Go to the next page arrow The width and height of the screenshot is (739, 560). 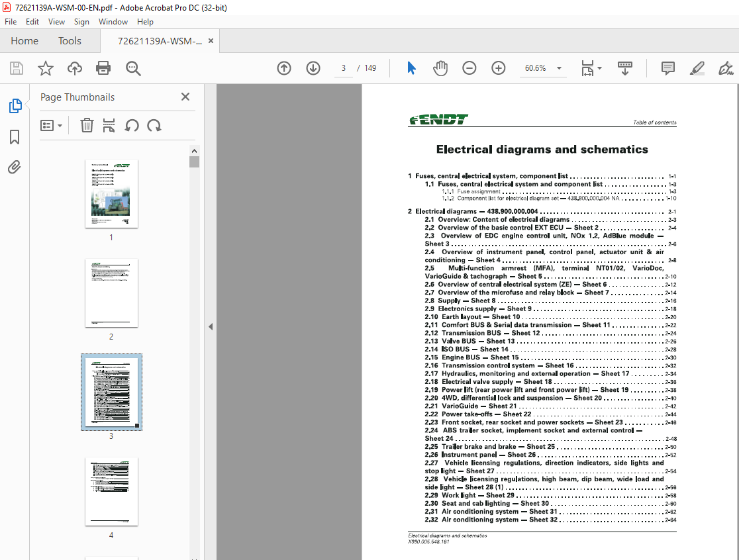(x=313, y=68)
